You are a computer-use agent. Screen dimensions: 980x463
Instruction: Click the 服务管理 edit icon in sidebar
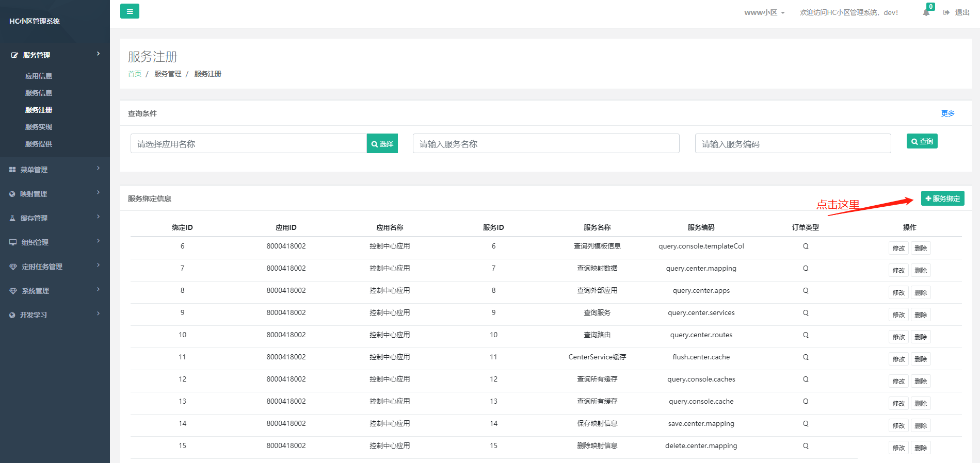click(14, 55)
